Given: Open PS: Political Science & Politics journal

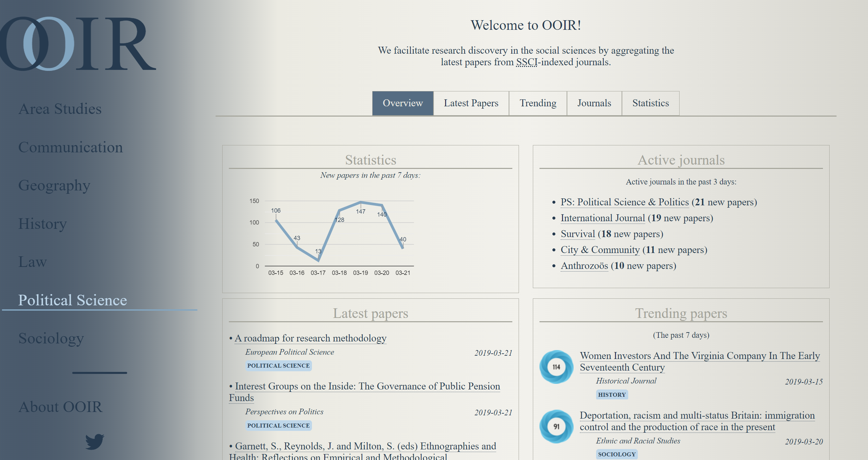Looking at the screenshot, I should point(624,202).
